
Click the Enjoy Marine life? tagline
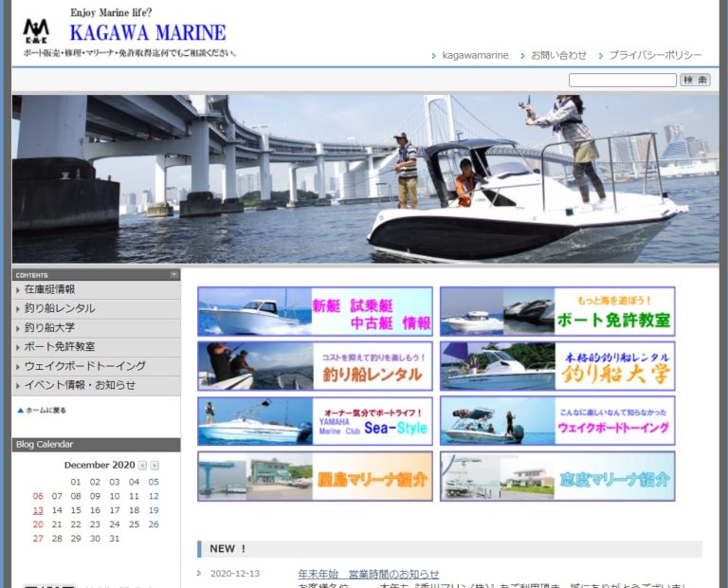[x=111, y=12]
